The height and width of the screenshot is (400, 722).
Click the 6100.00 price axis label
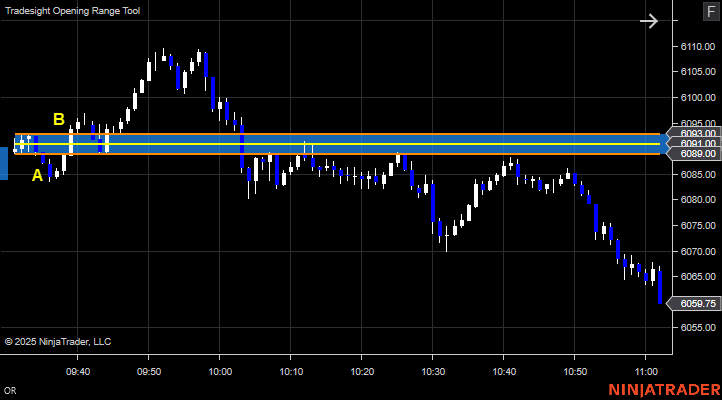tap(698, 98)
